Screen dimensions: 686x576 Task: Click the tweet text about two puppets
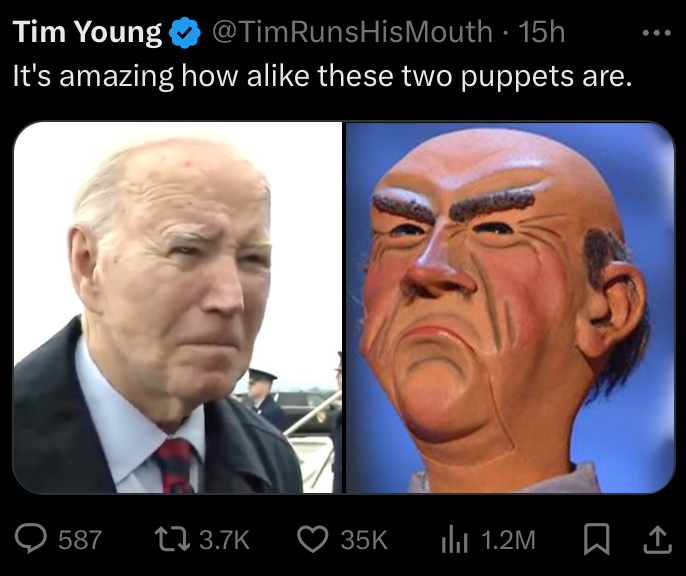(x=322, y=76)
